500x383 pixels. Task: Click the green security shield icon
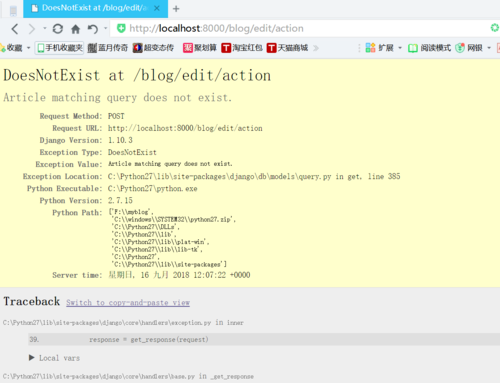[121, 28]
